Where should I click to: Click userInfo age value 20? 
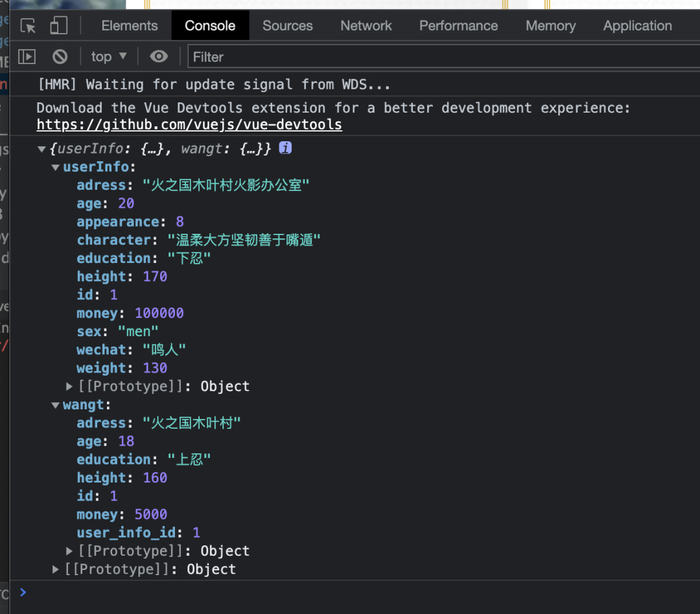point(126,203)
